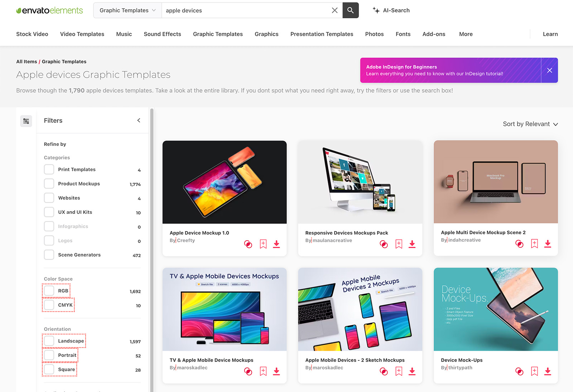This screenshot has height=392, width=573.
Task: Open Graphic Templates in the nav bar
Action: (x=218, y=34)
